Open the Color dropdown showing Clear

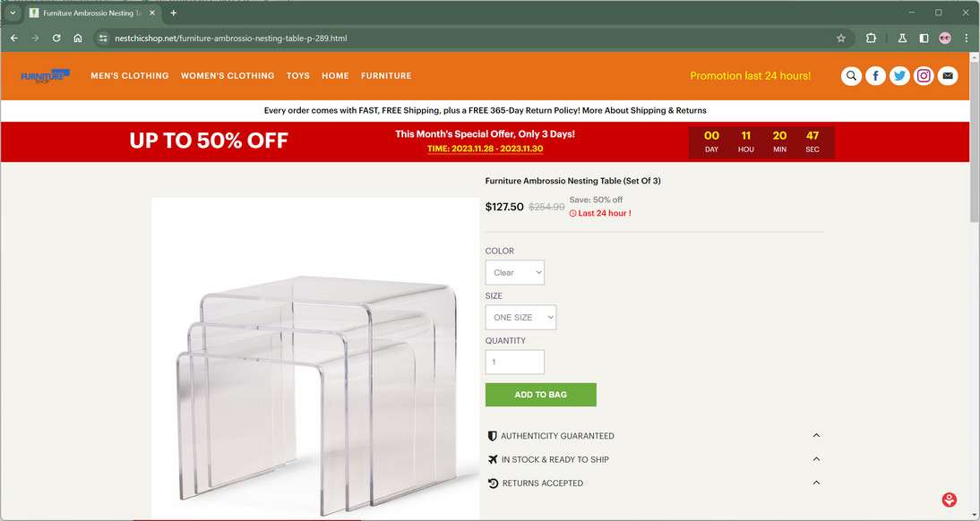[514, 272]
